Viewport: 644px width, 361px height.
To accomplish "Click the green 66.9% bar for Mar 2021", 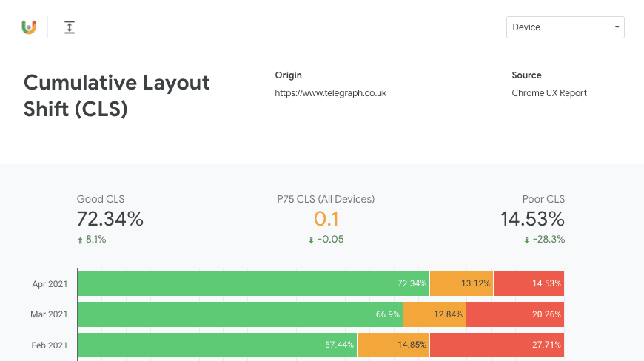I will pos(240,314).
